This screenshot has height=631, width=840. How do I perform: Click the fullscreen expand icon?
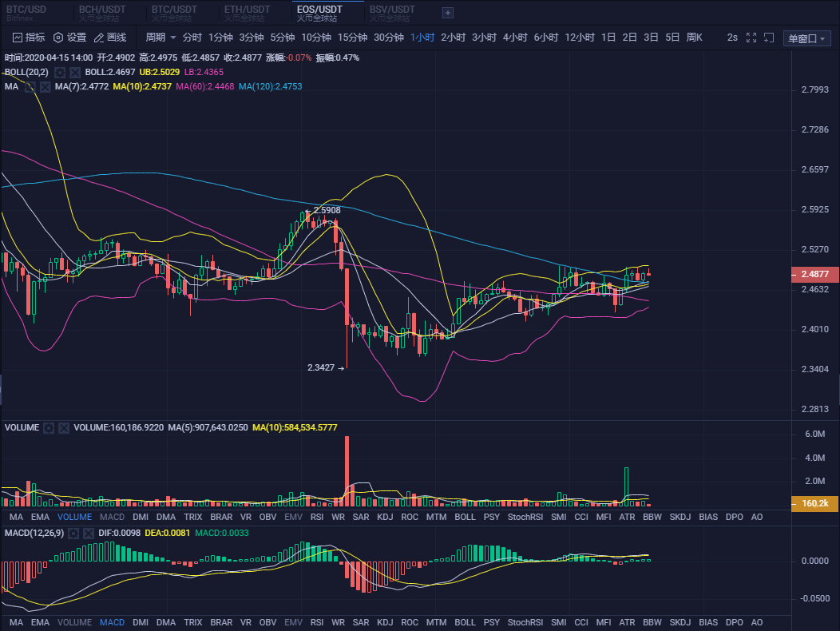[751, 38]
